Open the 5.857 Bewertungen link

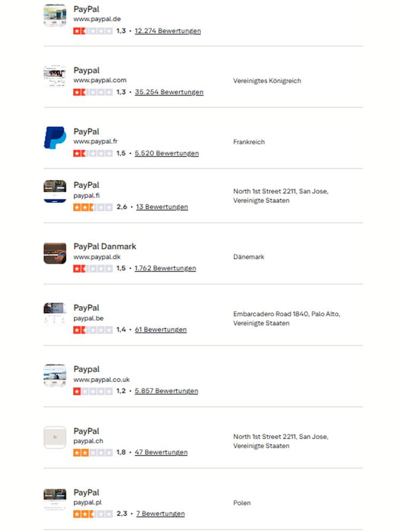coord(166,391)
